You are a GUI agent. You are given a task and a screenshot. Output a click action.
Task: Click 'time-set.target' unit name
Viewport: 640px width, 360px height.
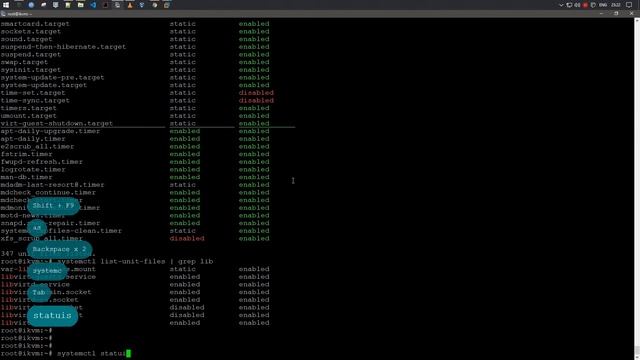click(33, 93)
